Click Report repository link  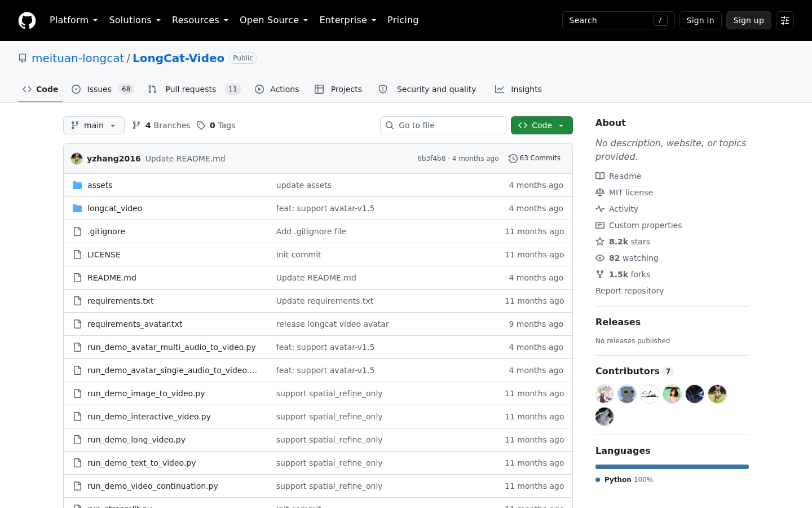point(629,291)
